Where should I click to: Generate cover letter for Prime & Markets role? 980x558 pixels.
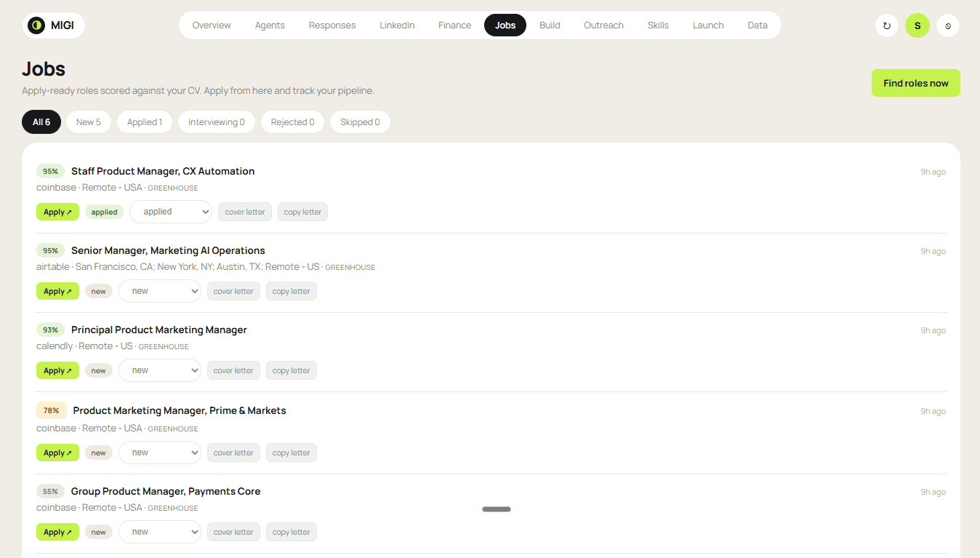point(233,453)
